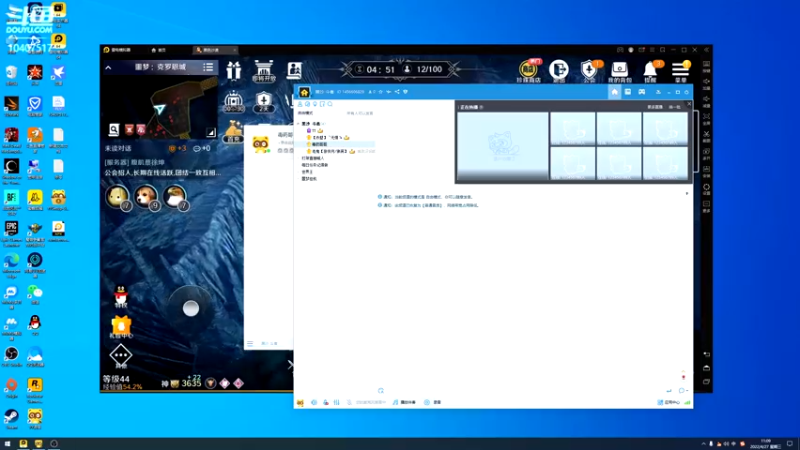Select the eagle pet avatar

pyautogui.click(x=175, y=196)
